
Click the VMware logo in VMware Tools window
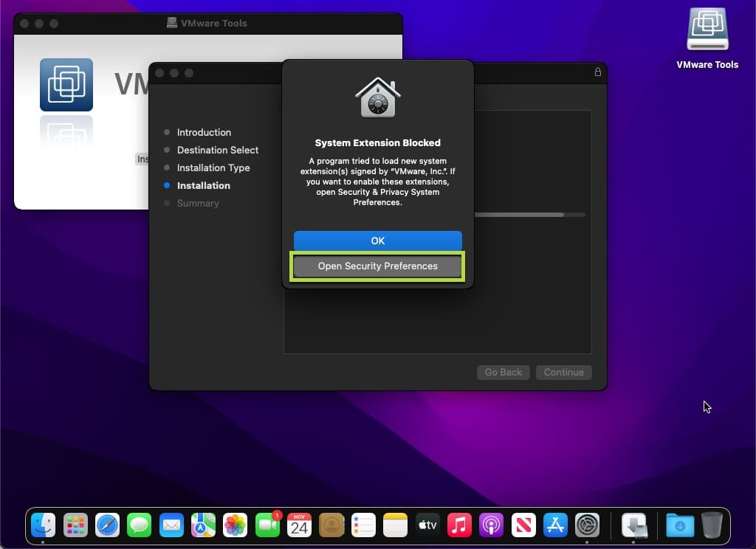66,85
